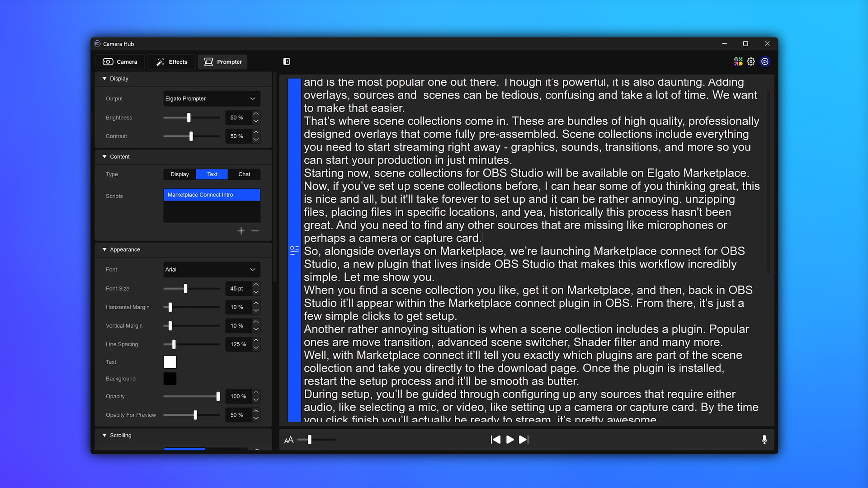Screen dimensions: 868x488
Task: Click the Camera Hub app icon
Action: 97,44
